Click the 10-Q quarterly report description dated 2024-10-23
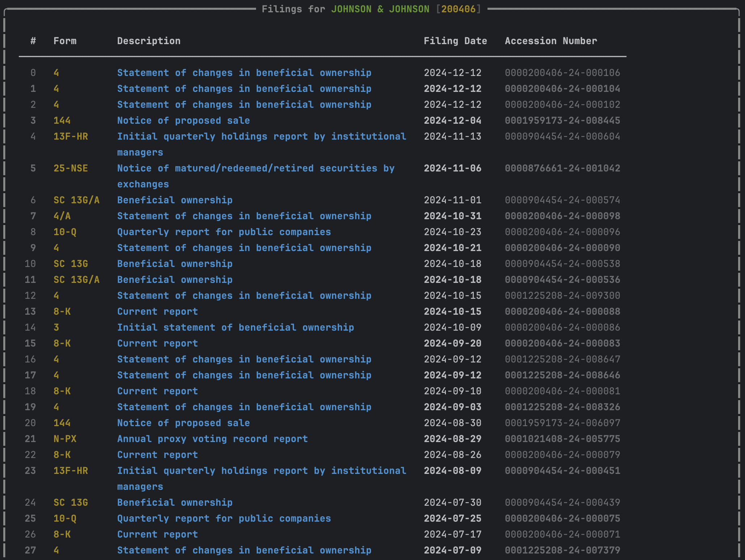745x560 pixels. pos(223,232)
